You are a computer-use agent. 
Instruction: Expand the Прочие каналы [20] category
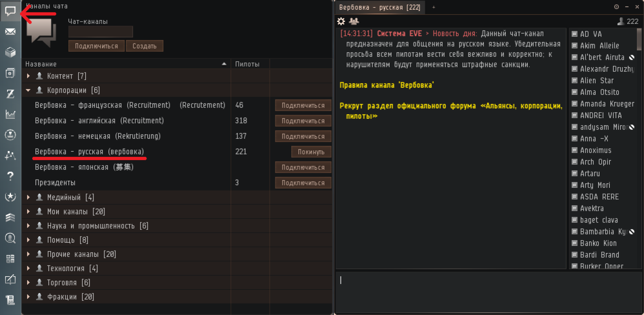28,254
